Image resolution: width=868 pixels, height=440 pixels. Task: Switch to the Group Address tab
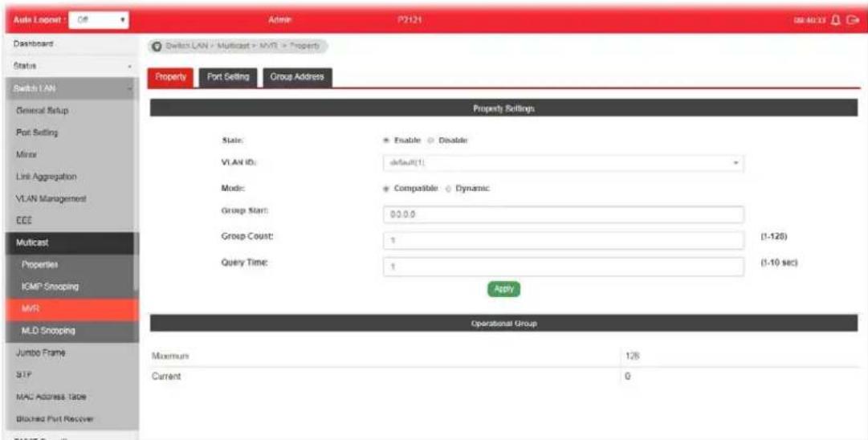(297, 78)
